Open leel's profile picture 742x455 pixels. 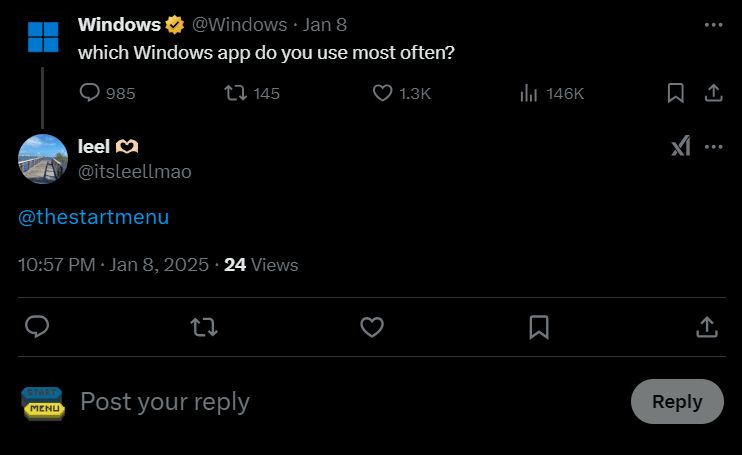pos(43,158)
